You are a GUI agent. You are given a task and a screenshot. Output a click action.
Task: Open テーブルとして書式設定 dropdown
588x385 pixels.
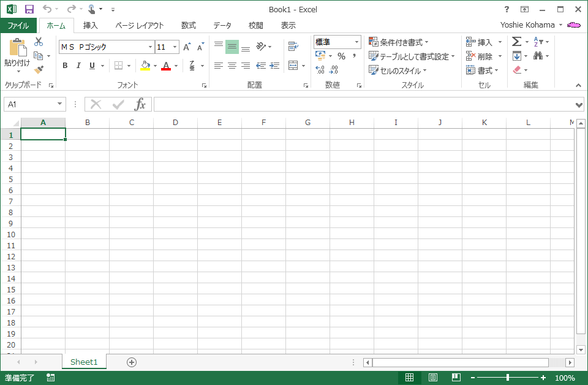(x=412, y=56)
